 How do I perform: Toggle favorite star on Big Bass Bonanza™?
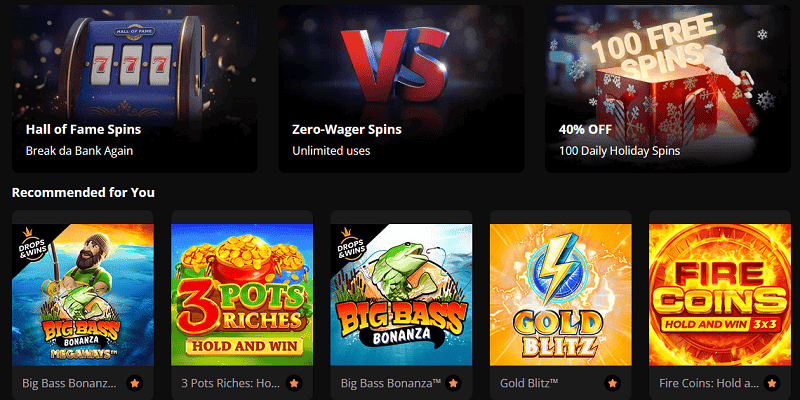click(453, 383)
